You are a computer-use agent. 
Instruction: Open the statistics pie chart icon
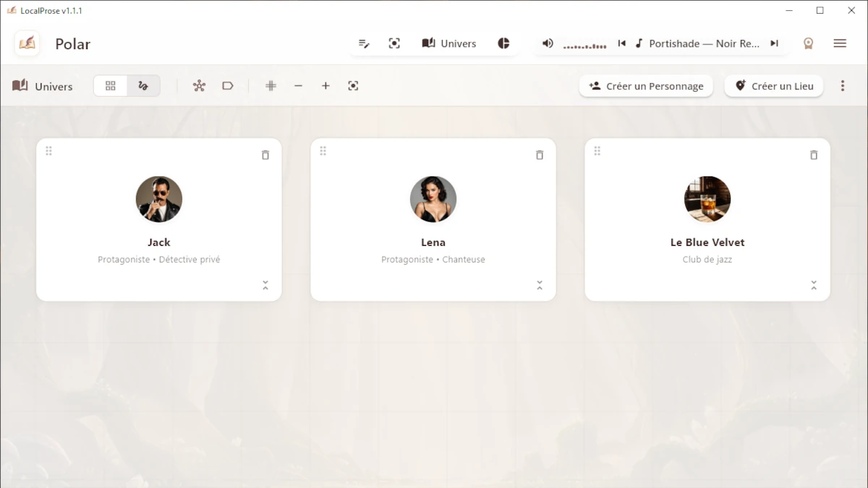504,43
